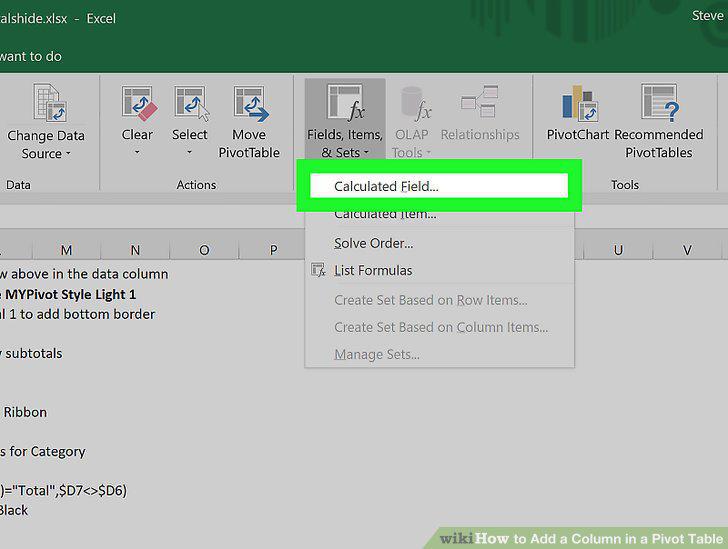Click the 'want to do' Tell Me box
This screenshot has width=728, height=549.
pos(31,56)
